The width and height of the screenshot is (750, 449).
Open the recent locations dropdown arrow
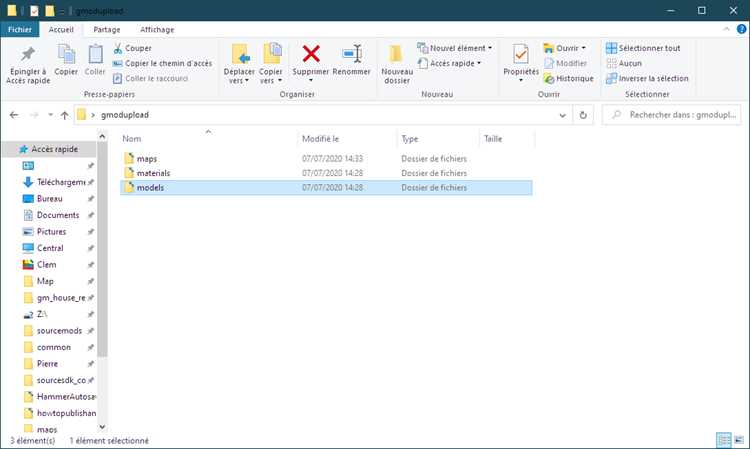coord(50,115)
